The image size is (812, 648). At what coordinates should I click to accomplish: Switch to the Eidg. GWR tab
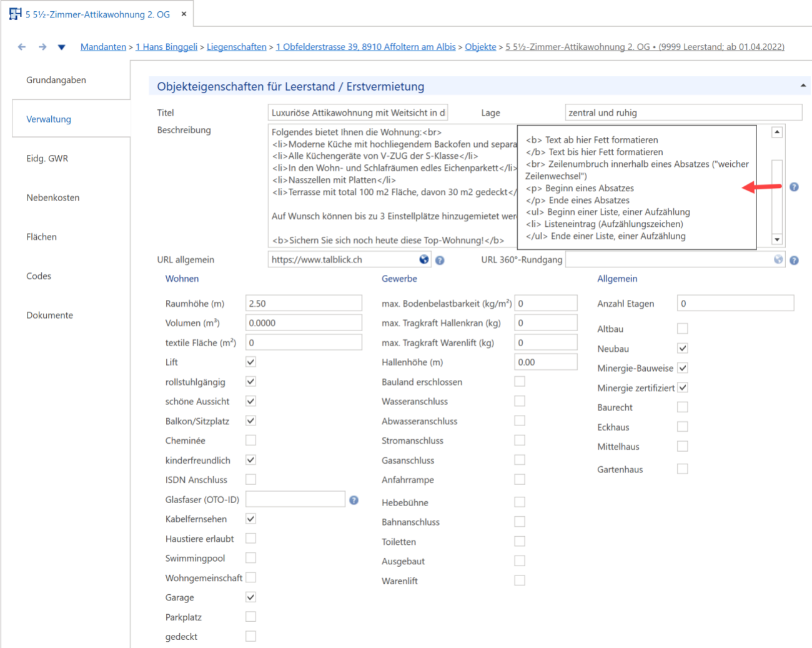point(47,158)
